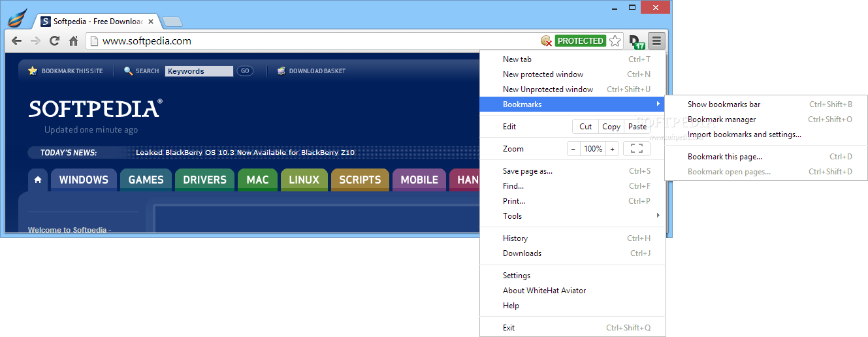Click the 100% zoom level value
Screen dimensions: 868x337
(593, 149)
